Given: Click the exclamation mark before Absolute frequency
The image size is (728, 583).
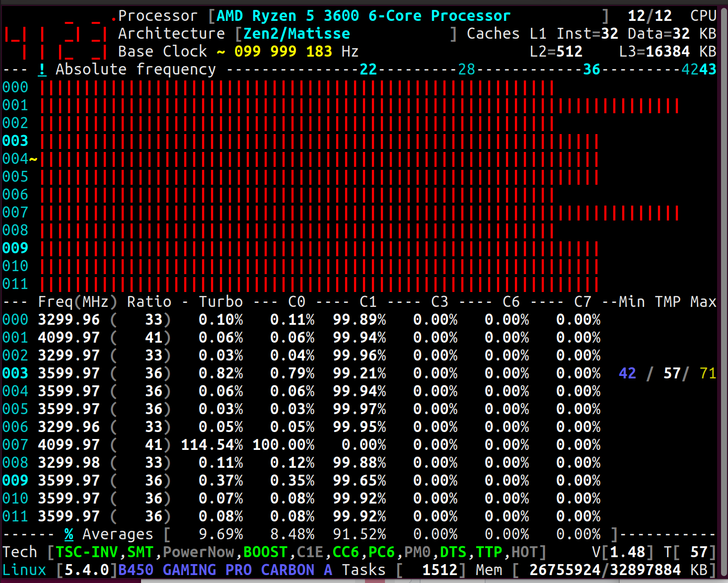Looking at the screenshot, I should (42, 70).
